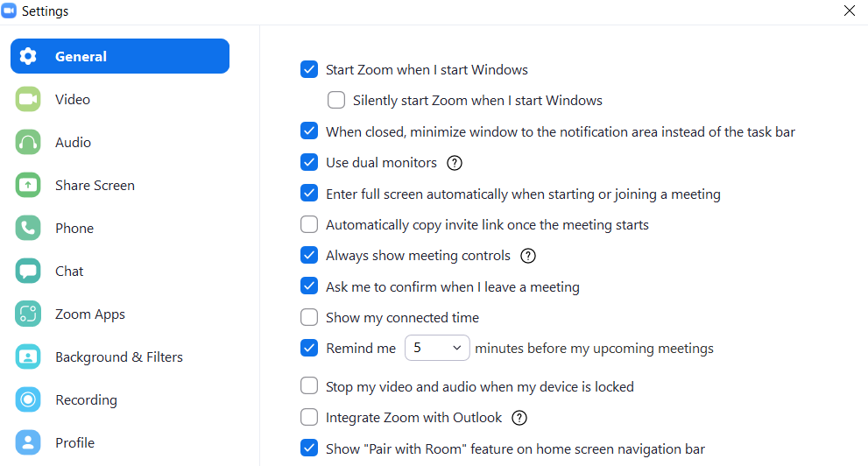Viewport: 868px width, 466px height.
Task: Click help icon beside Integrate Zoom with Outlook
Action: coord(519,418)
